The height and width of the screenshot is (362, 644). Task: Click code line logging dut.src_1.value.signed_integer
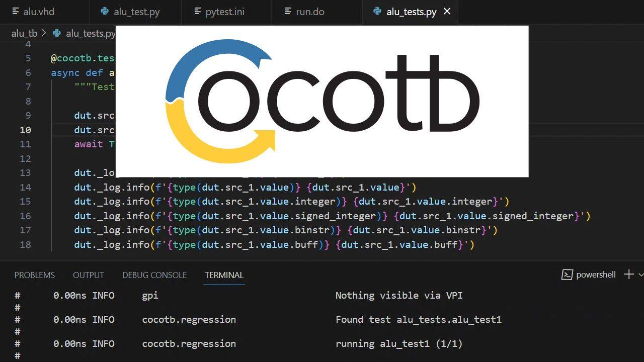(332, 216)
